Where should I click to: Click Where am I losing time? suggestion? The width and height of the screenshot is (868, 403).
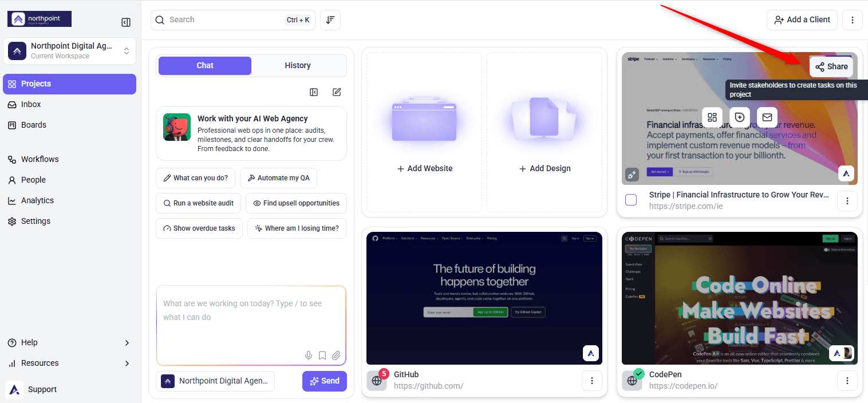click(297, 228)
